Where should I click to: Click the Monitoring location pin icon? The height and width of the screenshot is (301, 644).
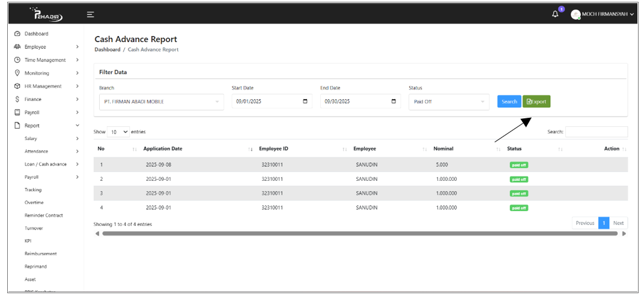(17, 73)
